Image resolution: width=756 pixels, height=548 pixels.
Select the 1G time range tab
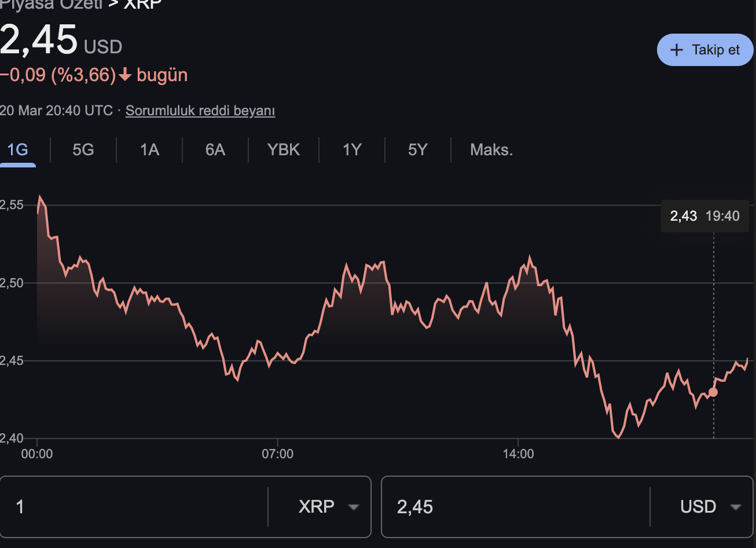tap(17, 150)
